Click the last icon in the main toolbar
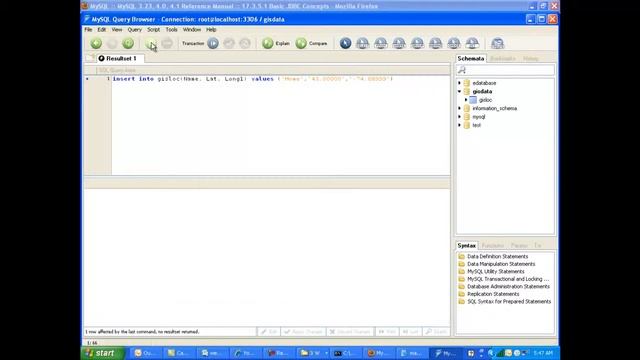 (x=497, y=43)
